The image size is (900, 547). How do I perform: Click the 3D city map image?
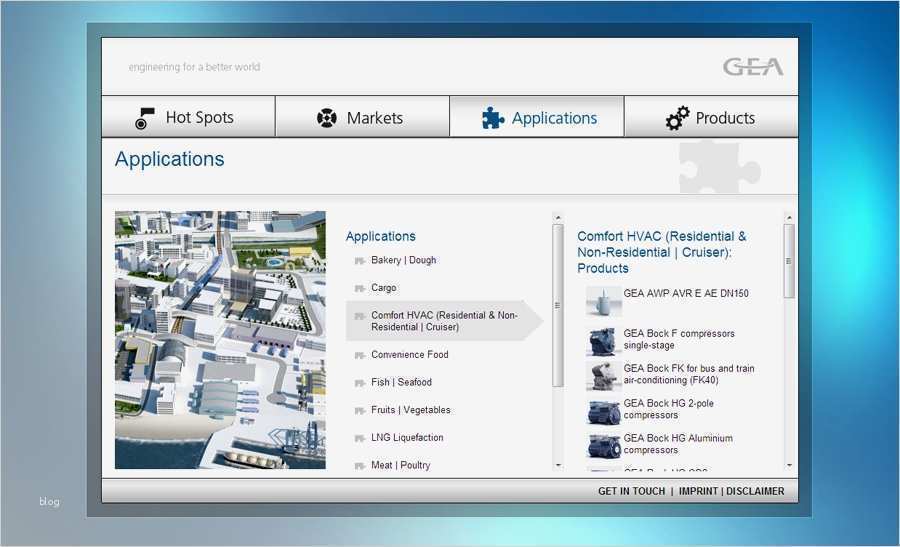click(x=220, y=340)
